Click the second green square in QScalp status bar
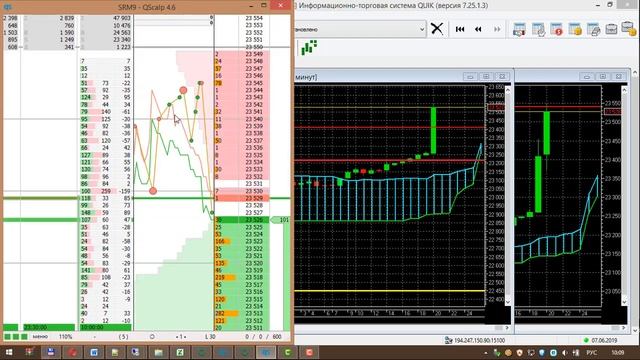 coord(16,337)
